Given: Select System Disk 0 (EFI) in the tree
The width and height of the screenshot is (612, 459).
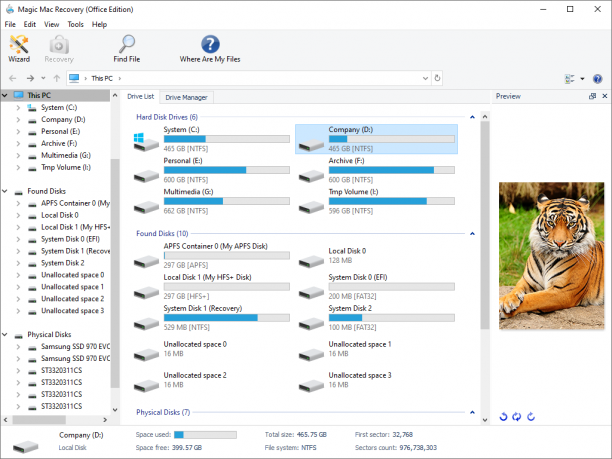Looking at the screenshot, I should [x=70, y=239].
